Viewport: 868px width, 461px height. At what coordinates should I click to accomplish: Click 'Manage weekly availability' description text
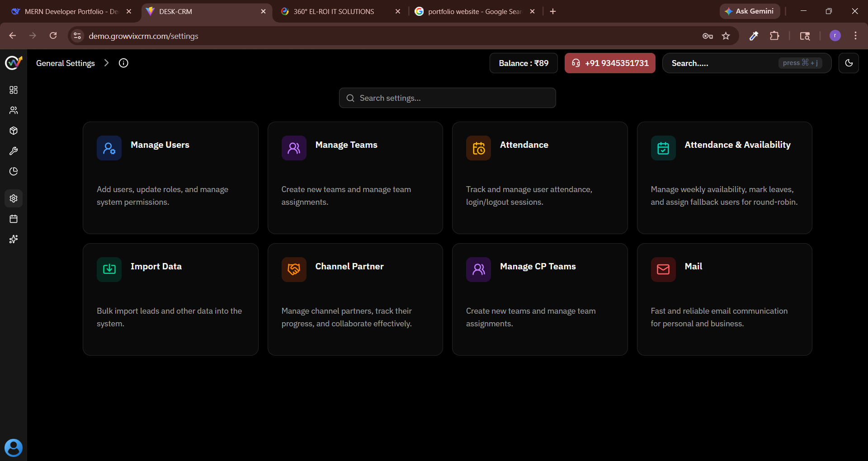point(724,196)
